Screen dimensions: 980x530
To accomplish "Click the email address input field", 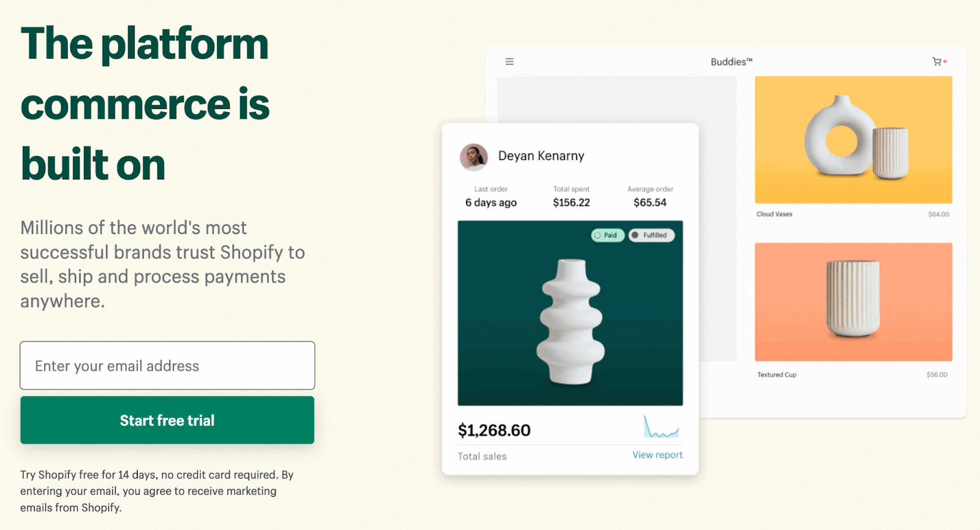I will (167, 366).
